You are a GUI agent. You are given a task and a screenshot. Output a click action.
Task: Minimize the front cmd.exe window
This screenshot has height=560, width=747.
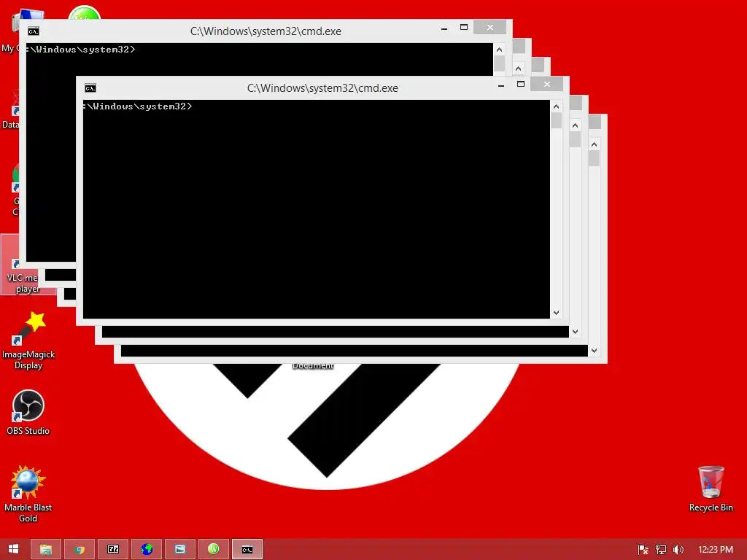tap(500, 85)
